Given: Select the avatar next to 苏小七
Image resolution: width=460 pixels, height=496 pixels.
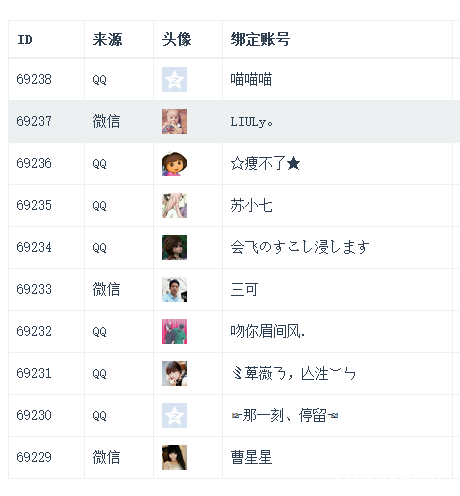Looking at the screenshot, I should (x=174, y=205).
